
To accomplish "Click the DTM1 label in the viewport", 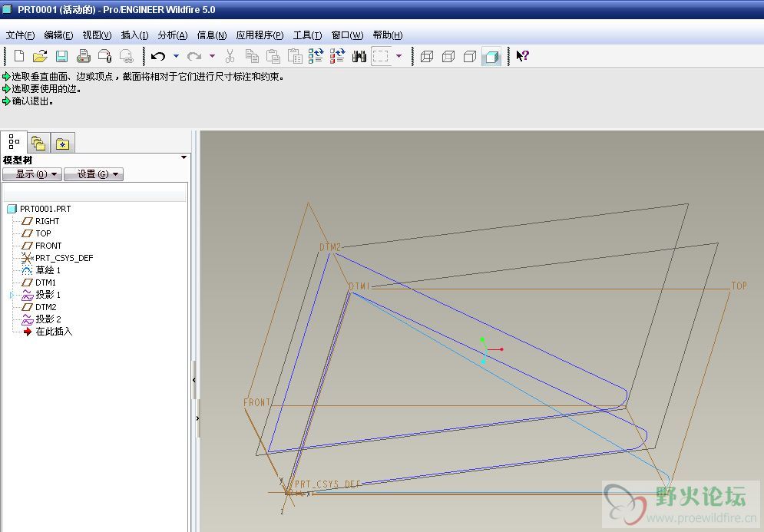I will 359,286.
